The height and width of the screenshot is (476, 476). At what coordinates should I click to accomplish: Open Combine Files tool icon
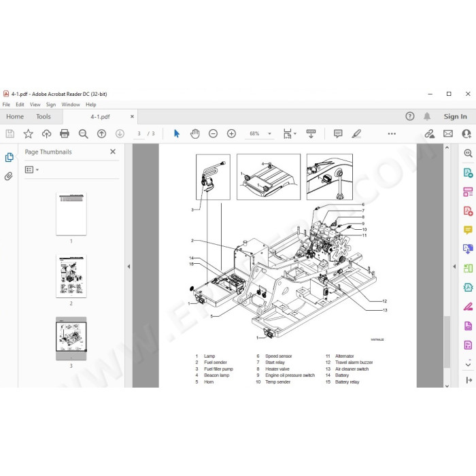coord(468,249)
